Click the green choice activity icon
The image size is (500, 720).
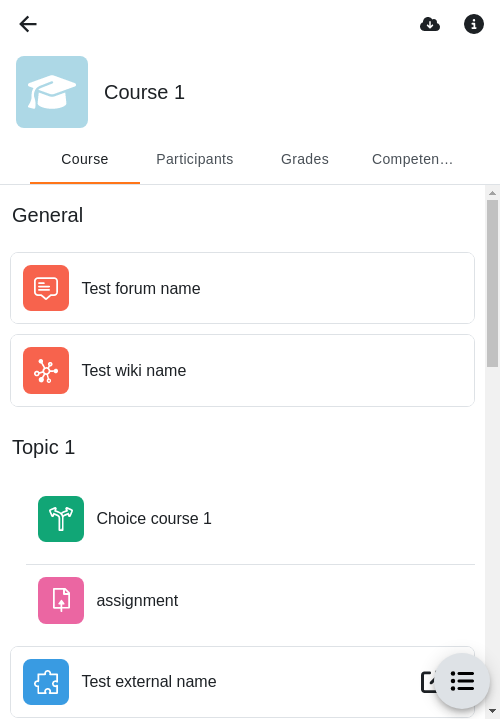61,519
